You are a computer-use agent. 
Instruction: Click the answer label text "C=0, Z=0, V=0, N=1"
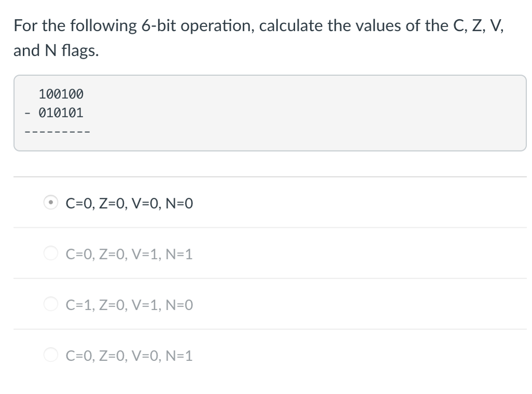coord(129,356)
